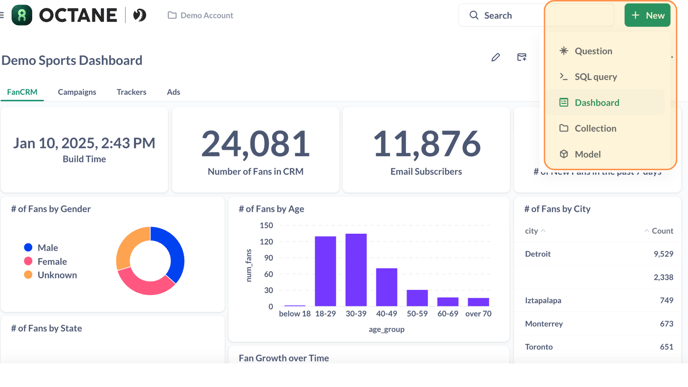Click the search magnifier icon
Viewport: 688px width, 387px height.
tap(474, 15)
